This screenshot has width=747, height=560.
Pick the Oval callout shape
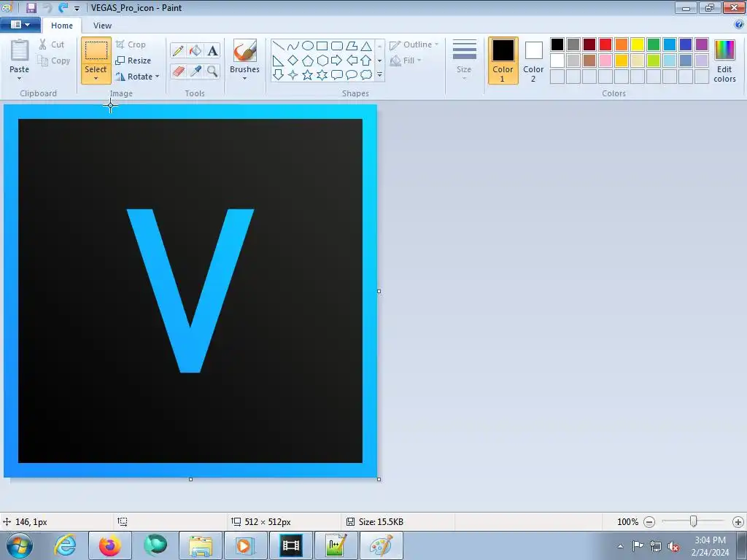[x=352, y=75]
